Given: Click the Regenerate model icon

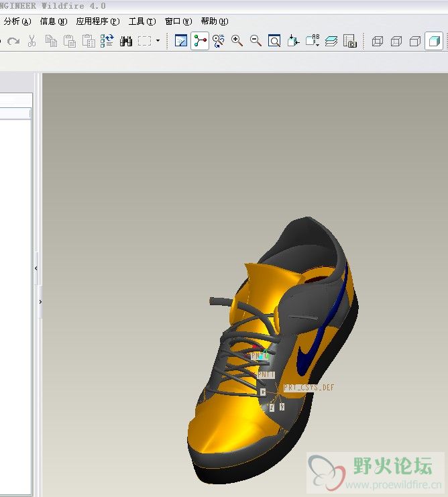Looking at the screenshot, I should [x=107, y=41].
